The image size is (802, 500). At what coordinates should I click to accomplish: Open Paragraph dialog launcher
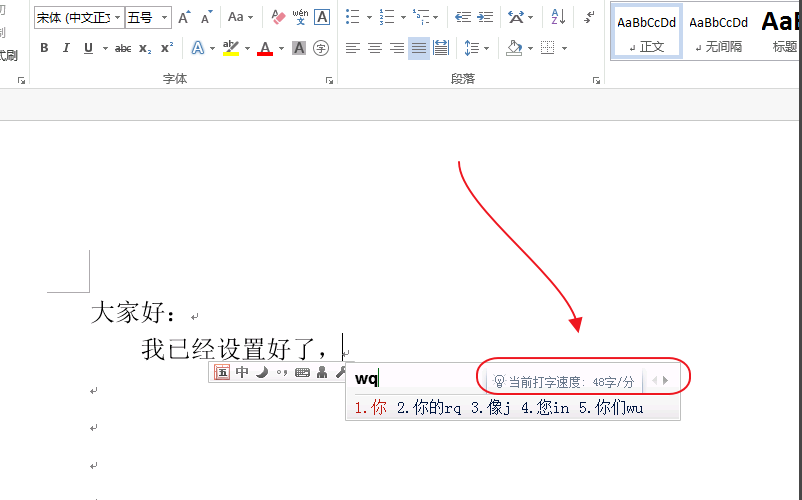click(596, 81)
